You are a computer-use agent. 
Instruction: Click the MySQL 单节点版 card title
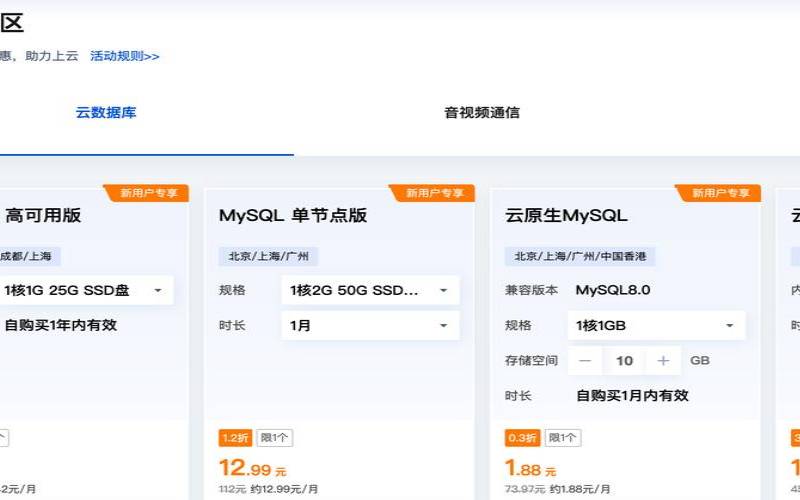point(293,215)
